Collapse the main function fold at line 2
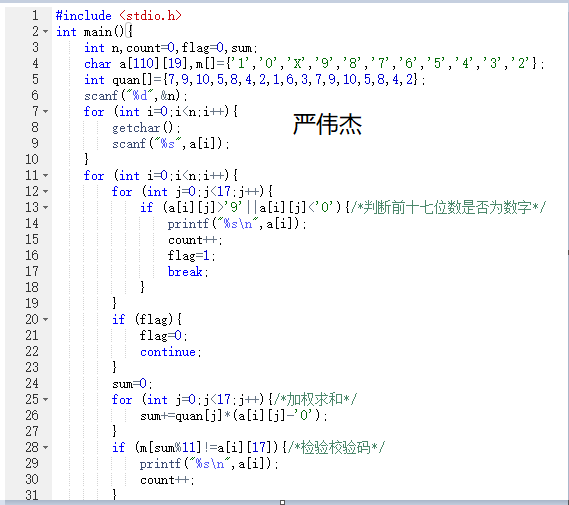This screenshot has width=569, height=505. 45,32
